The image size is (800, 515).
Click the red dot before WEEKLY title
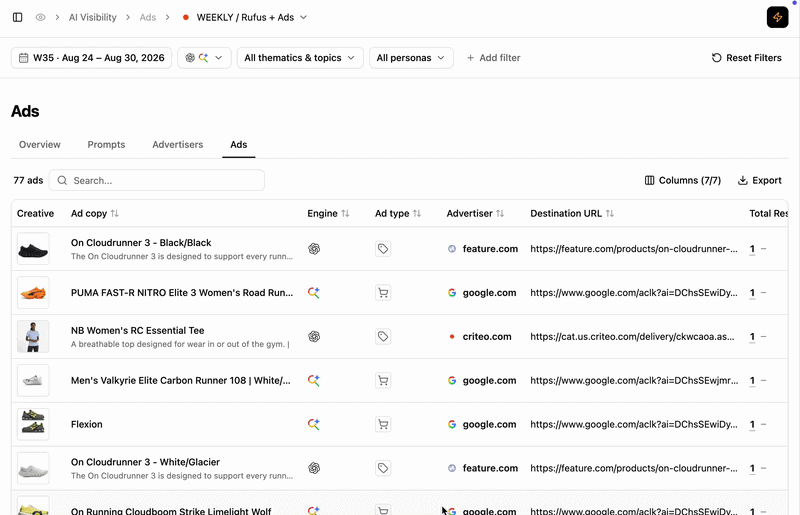click(186, 17)
